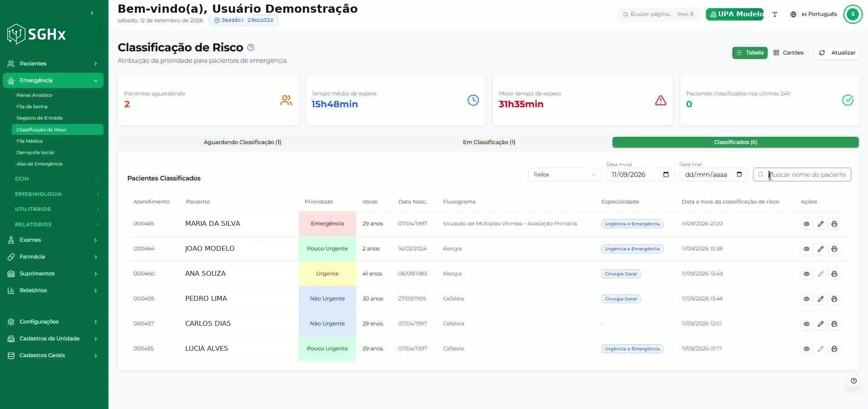The height and width of the screenshot is (409, 868).
Task: Open the floating help button bottom right
Action: click(x=853, y=381)
